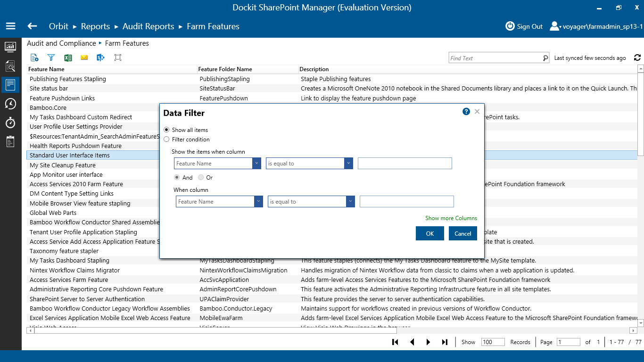Click the Farm Features breadcrumb in header
Viewport: 644px width, 362px height.
(213, 26)
